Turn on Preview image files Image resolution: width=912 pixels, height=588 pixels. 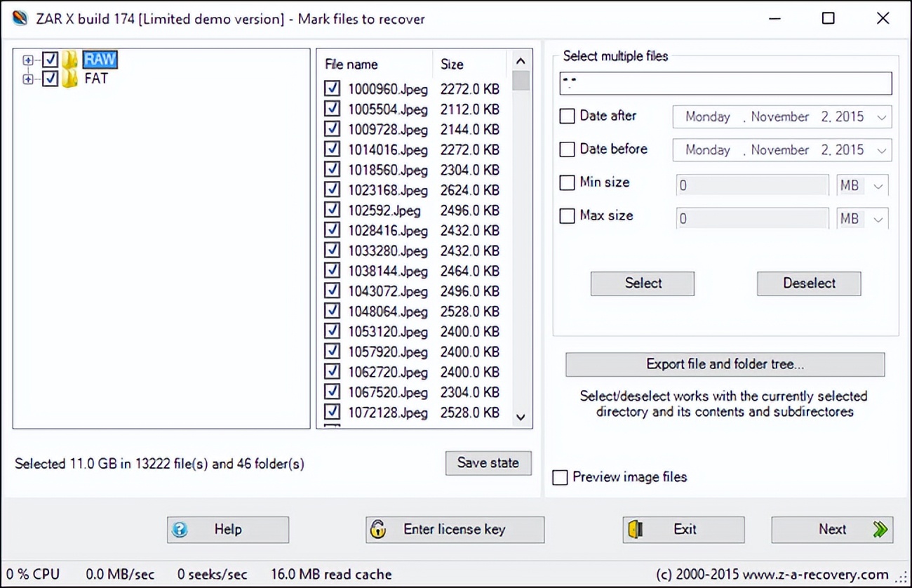[x=560, y=478]
